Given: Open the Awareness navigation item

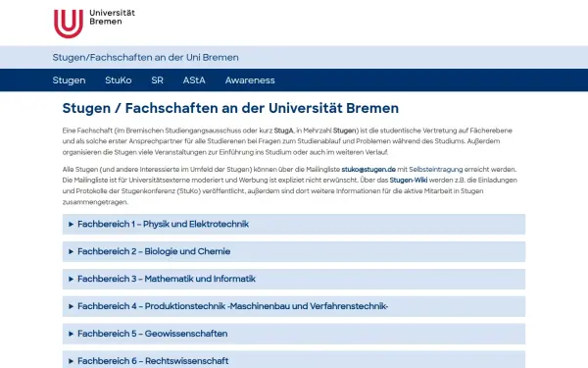Looking at the screenshot, I should tap(250, 80).
